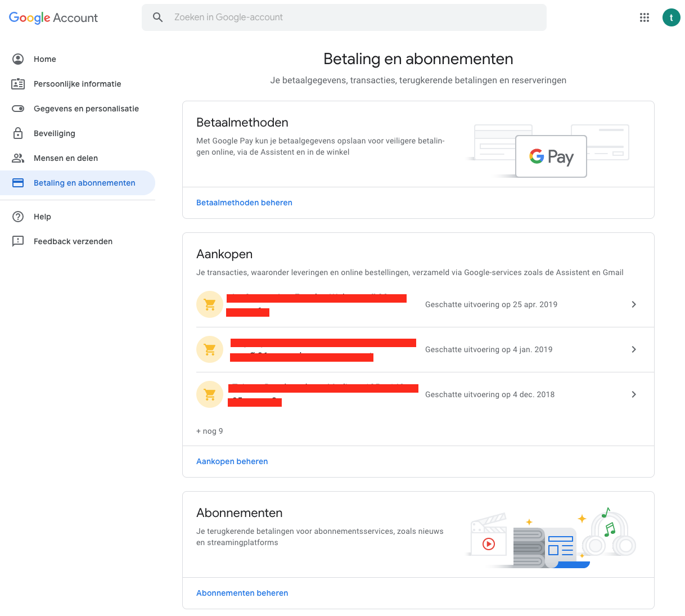Screen dimensions: 685x616
Task: Click the Gegevens en personalisatie toggle icon
Action: (x=18, y=109)
